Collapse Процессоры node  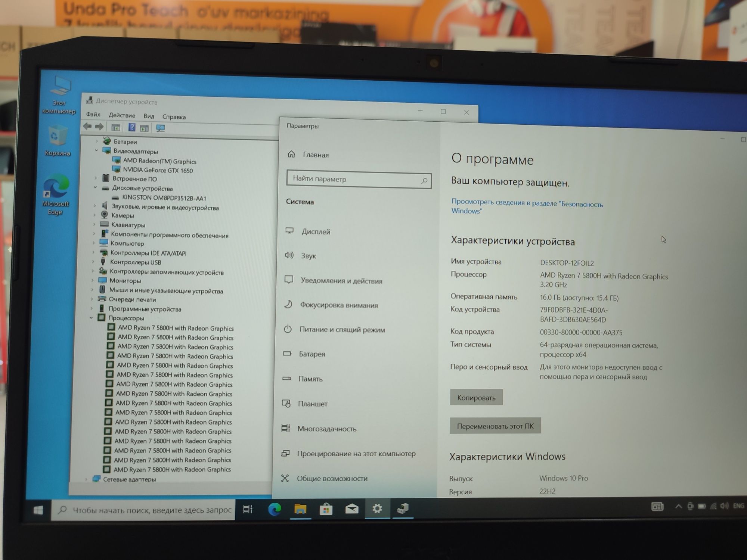pyautogui.click(x=91, y=318)
